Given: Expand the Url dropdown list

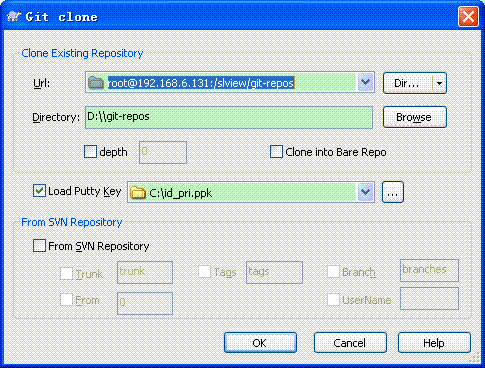Looking at the screenshot, I should [x=365, y=82].
